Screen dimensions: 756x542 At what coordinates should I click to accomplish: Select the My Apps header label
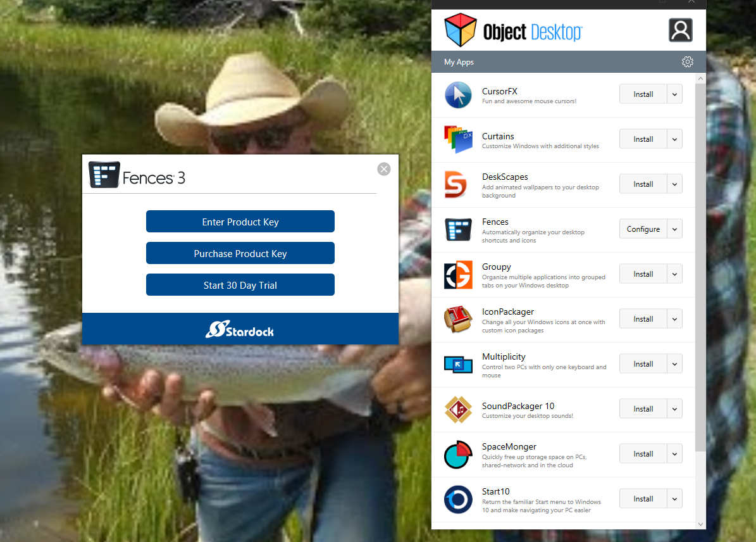(x=459, y=62)
